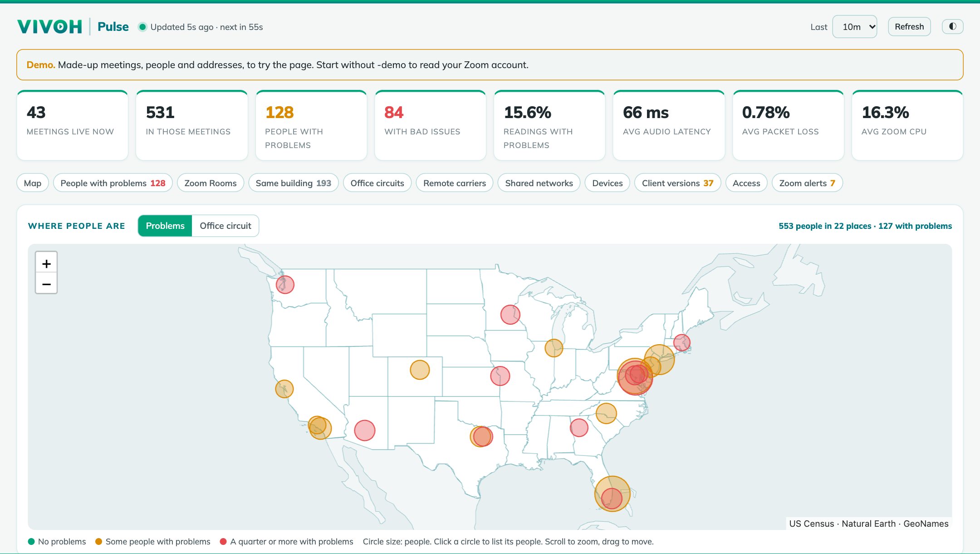Show the Remote carriers tab
Screen dimensions: 980x554
pos(455,183)
